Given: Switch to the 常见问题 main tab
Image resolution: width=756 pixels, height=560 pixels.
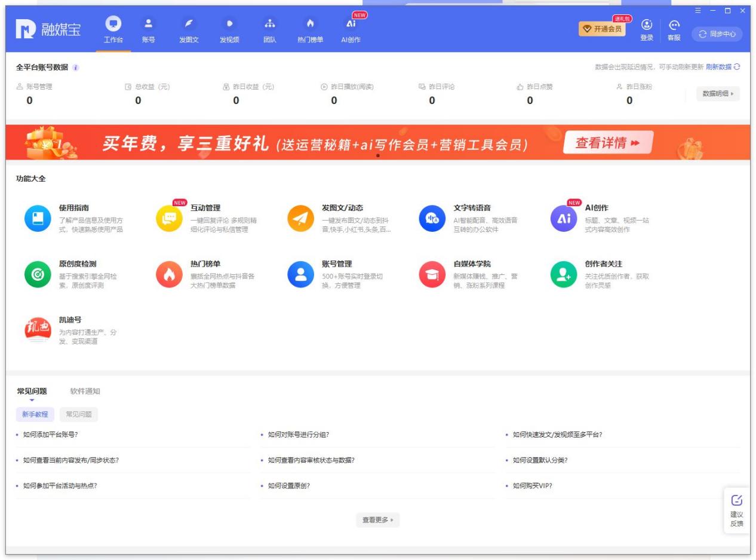Looking at the screenshot, I should click(32, 391).
